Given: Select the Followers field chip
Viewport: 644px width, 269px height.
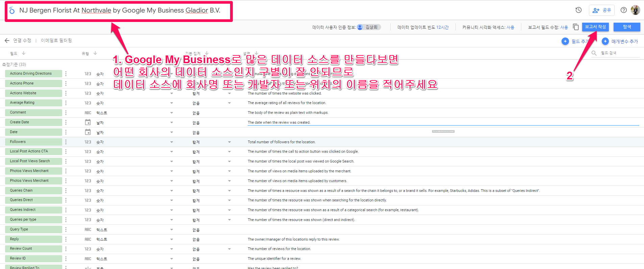Looking at the screenshot, I should [x=33, y=142].
